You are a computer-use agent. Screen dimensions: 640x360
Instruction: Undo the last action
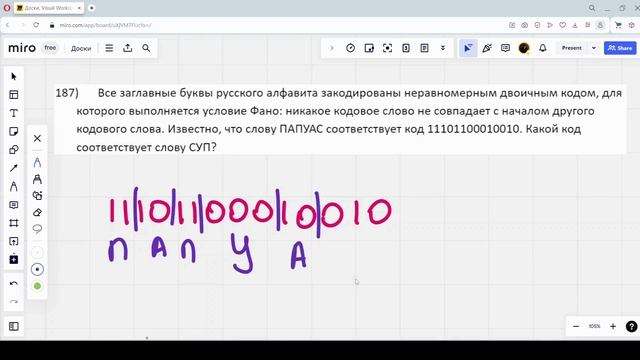pyautogui.click(x=13, y=284)
